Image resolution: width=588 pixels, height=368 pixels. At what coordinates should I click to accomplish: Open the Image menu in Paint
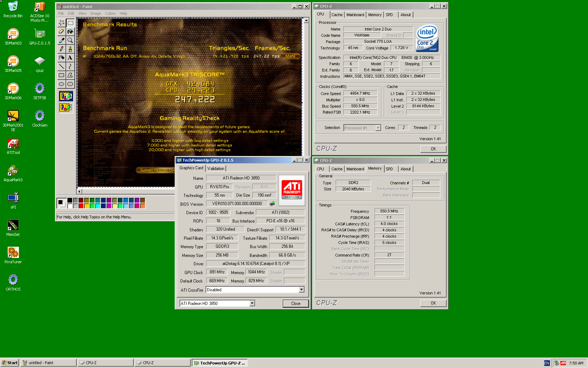tap(96, 13)
